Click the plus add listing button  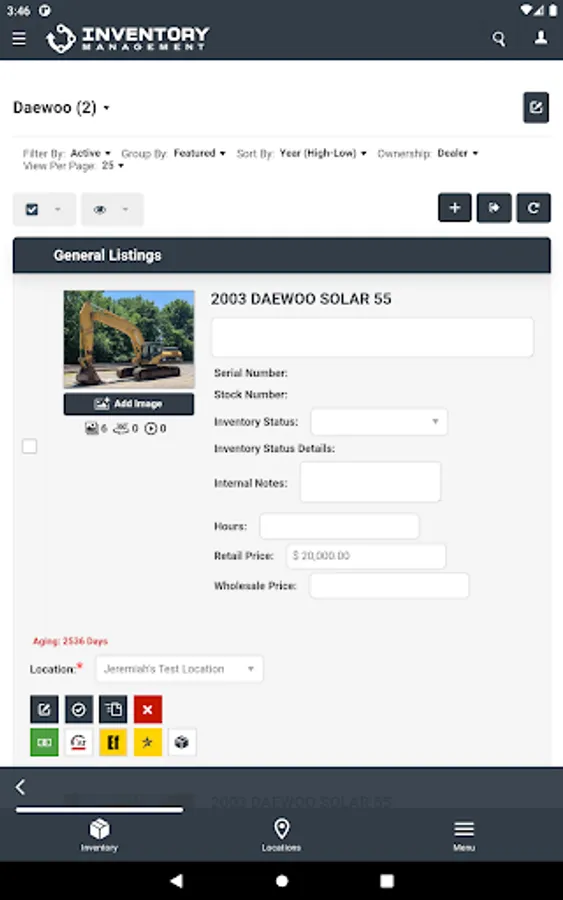coord(455,208)
